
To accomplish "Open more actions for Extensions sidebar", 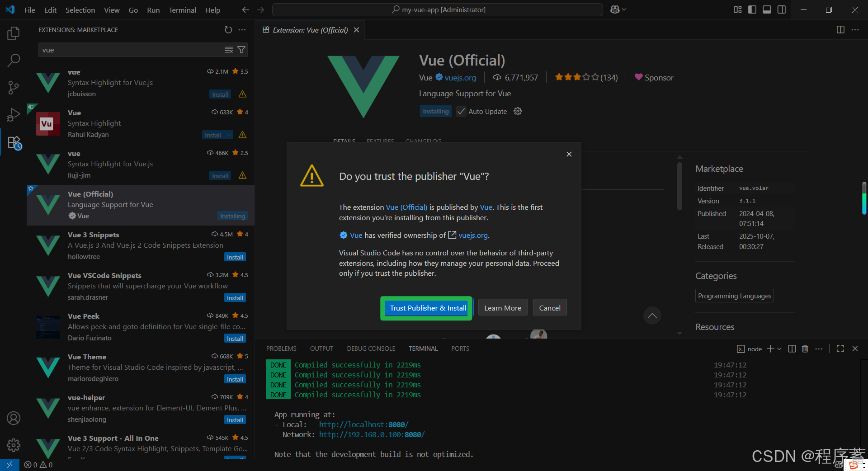I will tap(242, 30).
